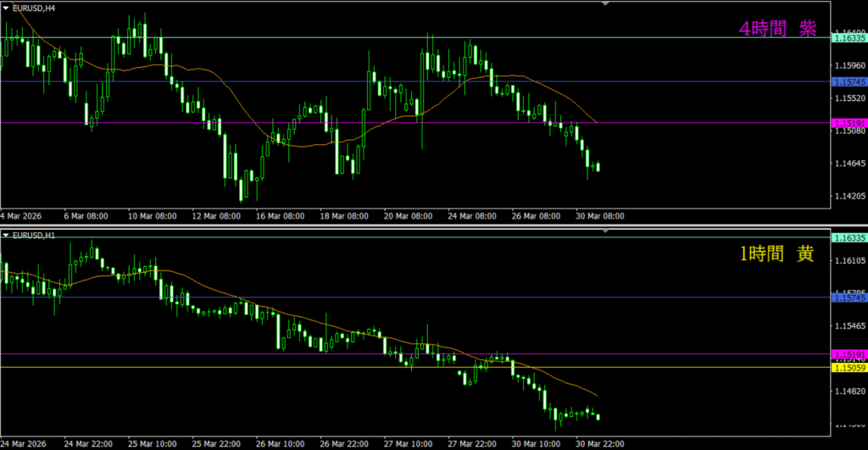Select the blue 1.15745 price tag on H4 chart
868x450 pixels.
pyautogui.click(x=849, y=82)
